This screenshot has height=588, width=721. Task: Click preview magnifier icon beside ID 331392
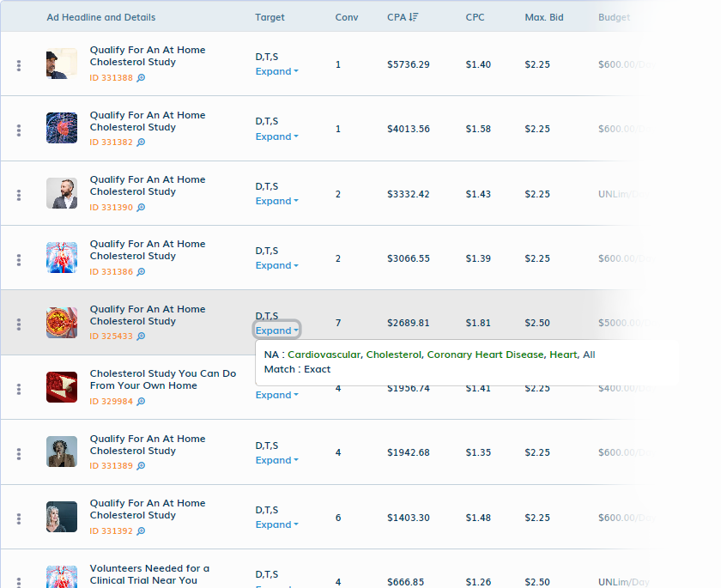pos(141,531)
